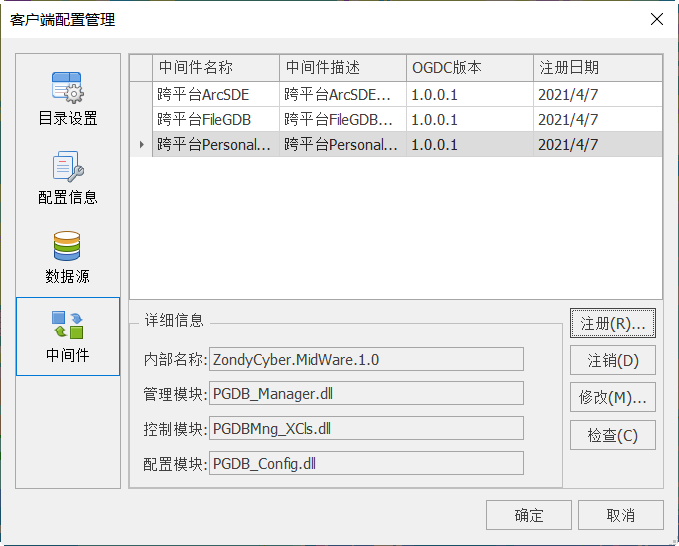Viewport: 679px width, 546px height.
Task: Open the 目录设置 directory settings icon
Action: tap(68, 98)
